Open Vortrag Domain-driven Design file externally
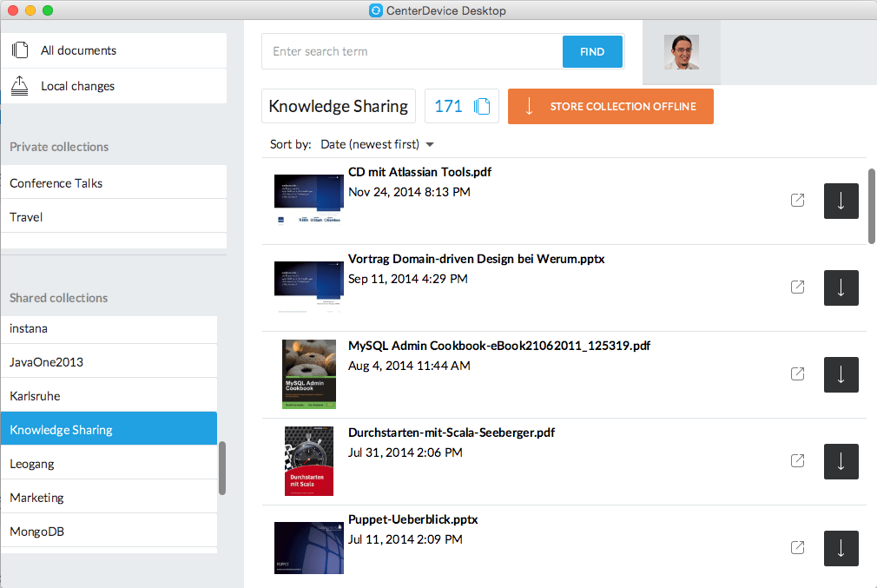877x588 pixels. (x=797, y=287)
